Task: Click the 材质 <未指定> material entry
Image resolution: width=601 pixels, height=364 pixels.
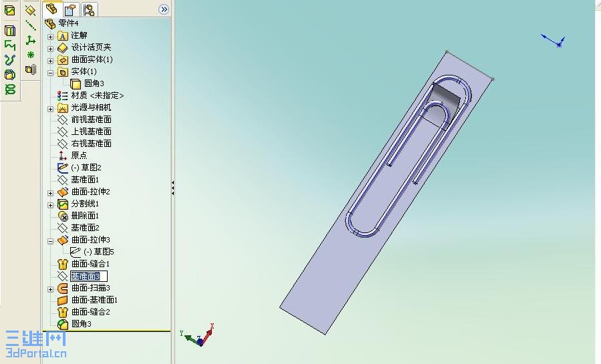Action: click(98, 96)
